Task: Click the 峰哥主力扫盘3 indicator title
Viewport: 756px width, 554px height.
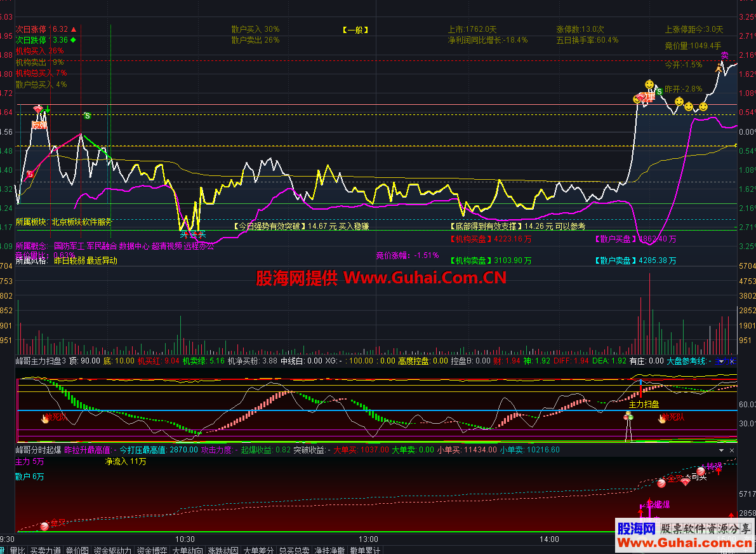Action: pos(41,361)
